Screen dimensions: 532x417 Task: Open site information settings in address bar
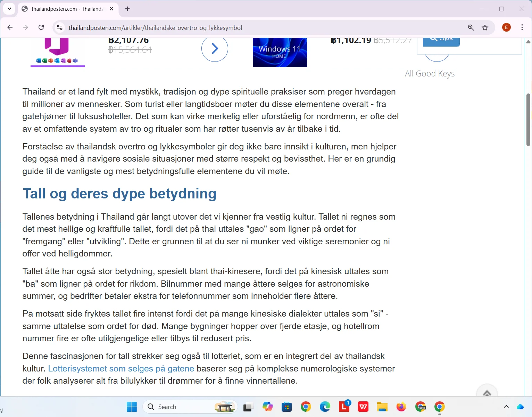point(59,27)
